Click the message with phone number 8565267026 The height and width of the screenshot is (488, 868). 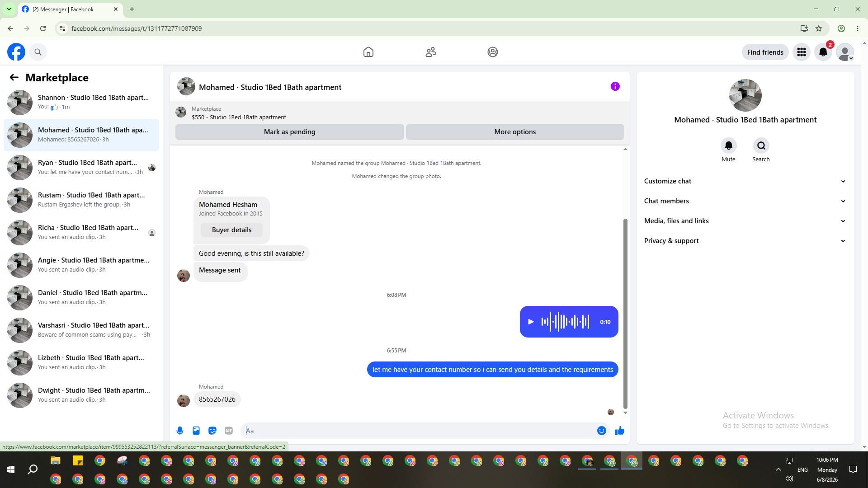click(x=217, y=399)
